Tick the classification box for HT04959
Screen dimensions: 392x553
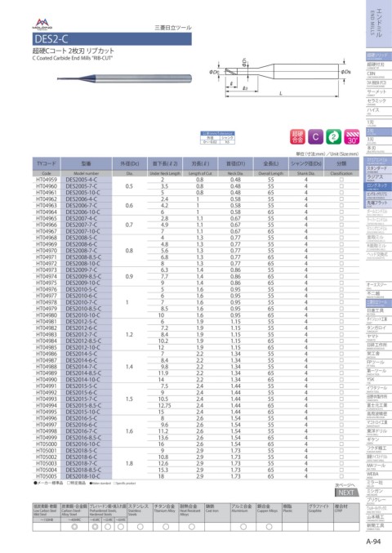click(x=341, y=180)
